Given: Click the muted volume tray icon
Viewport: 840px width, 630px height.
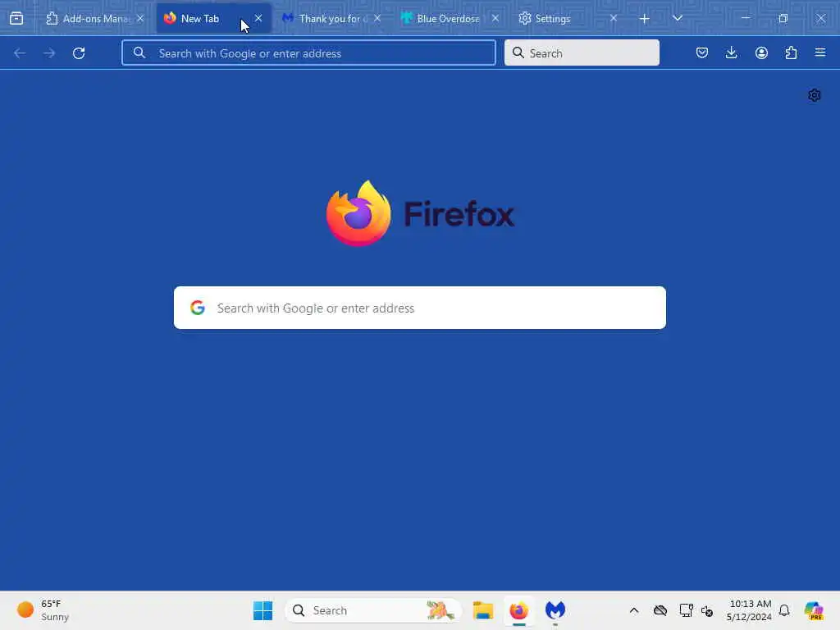Looking at the screenshot, I should click(x=707, y=610).
